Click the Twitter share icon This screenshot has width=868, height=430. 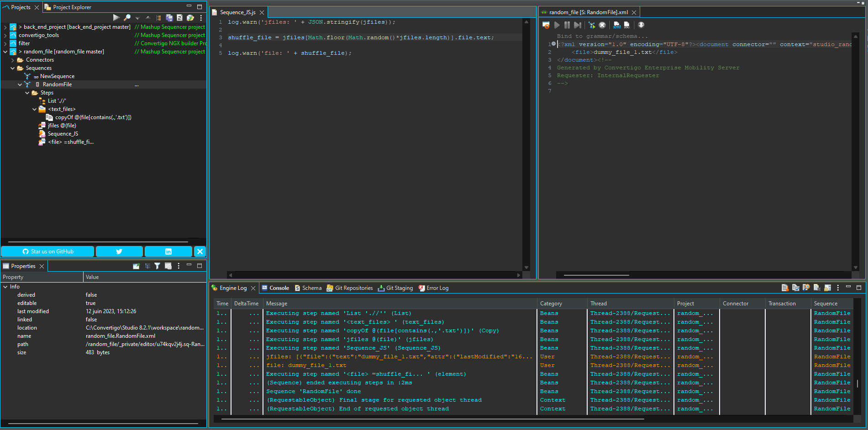[119, 252]
